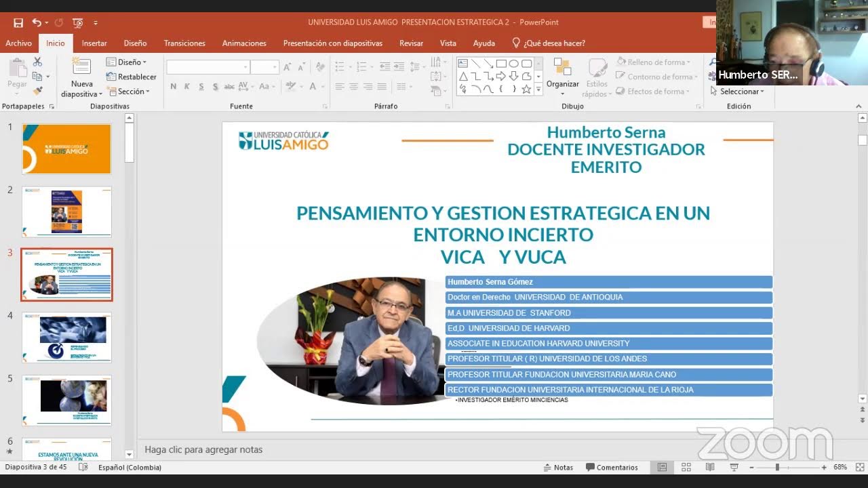Switch to the Animaciones tab

click(x=244, y=43)
